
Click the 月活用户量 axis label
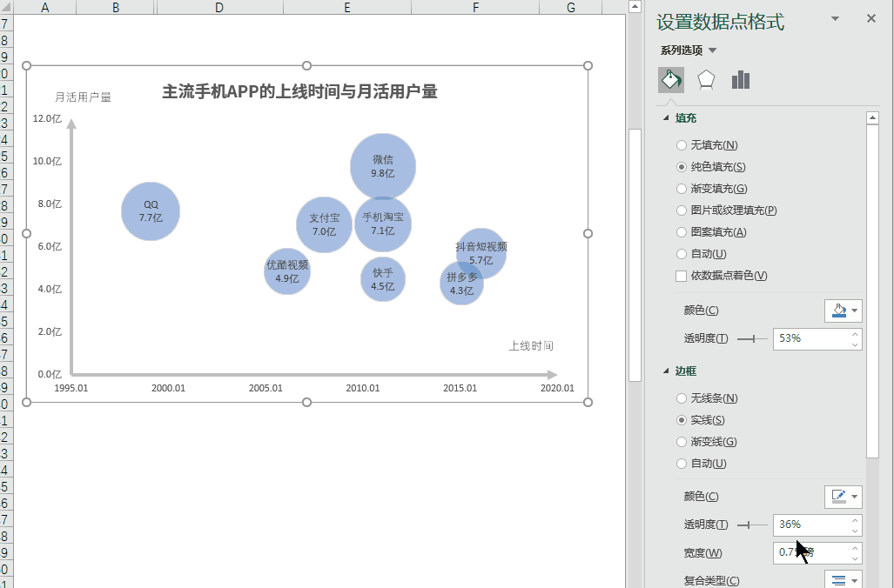point(84,97)
